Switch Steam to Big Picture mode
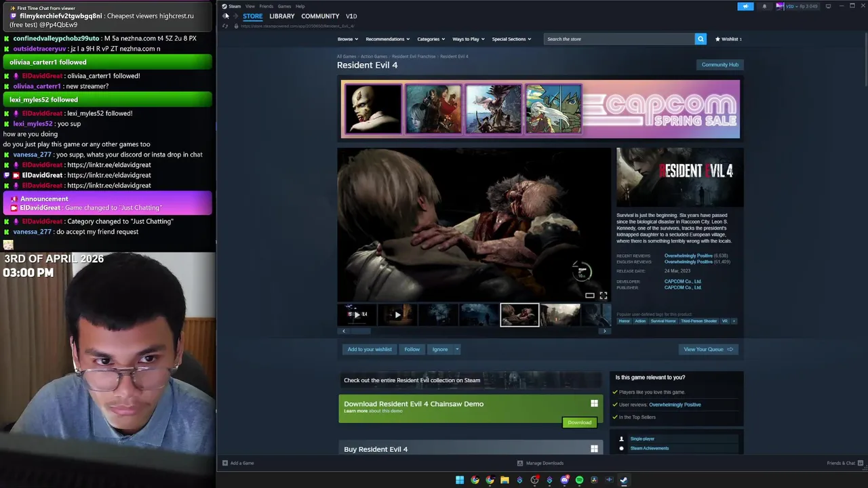Image resolution: width=868 pixels, height=488 pixels. tap(828, 6)
